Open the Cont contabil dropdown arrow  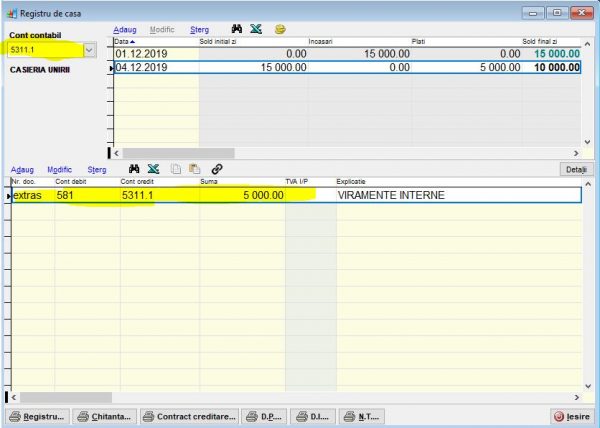coord(88,49)
